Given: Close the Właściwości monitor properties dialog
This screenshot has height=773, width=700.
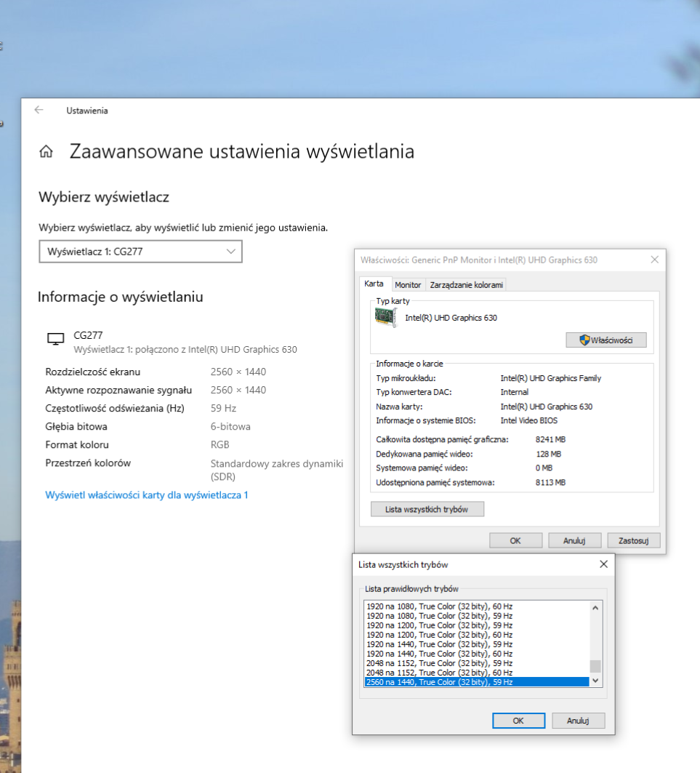Looking at the screenshot, I should [x=654, y=260].
